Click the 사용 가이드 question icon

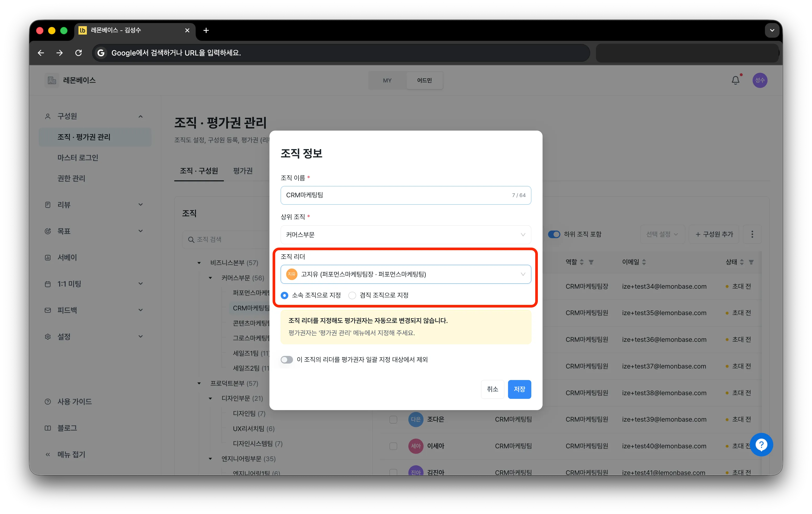[48, 401]
